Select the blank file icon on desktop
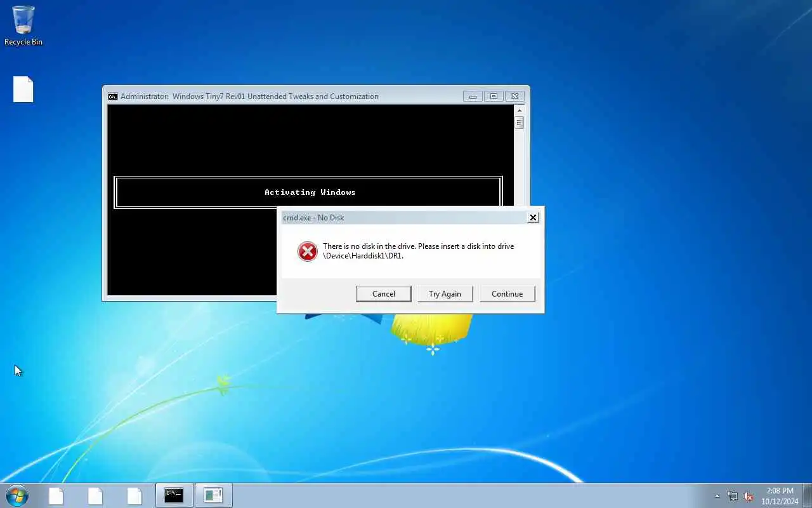812x508 pixels. click(23, 90)
